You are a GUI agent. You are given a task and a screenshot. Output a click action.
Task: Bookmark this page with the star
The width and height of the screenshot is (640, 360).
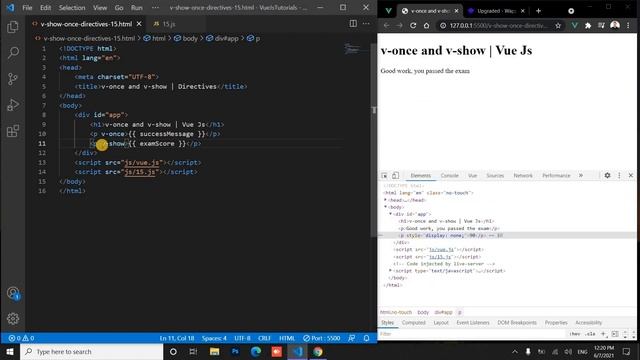coord(558,26)
